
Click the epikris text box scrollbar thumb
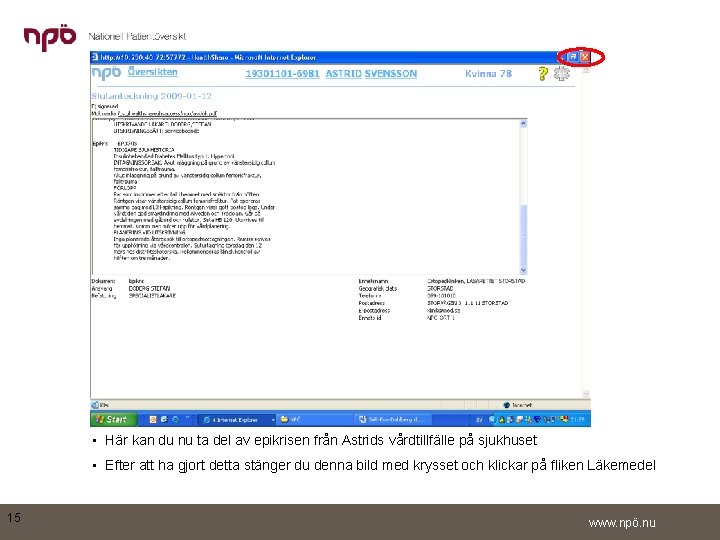tap(523, 234)
